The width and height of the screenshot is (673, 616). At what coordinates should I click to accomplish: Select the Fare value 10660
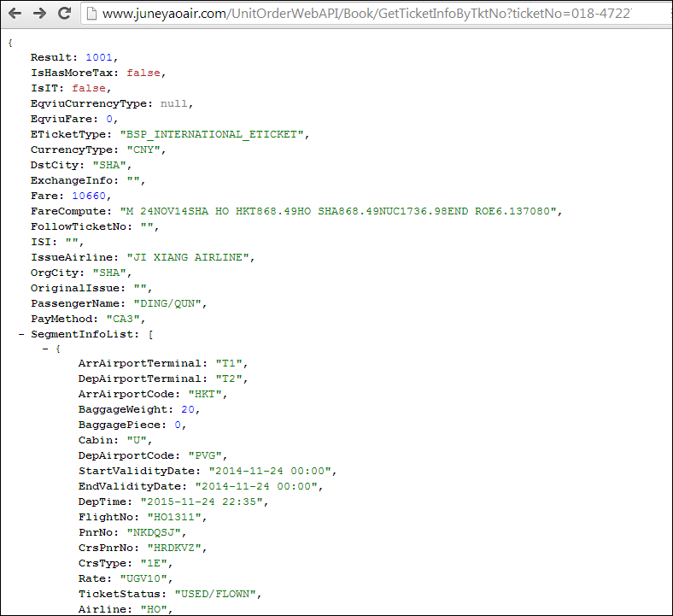click(89, 196)
